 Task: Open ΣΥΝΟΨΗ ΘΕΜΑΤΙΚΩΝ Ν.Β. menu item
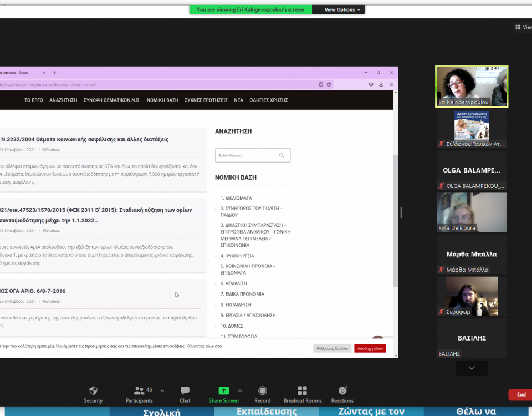pos(111,100)
